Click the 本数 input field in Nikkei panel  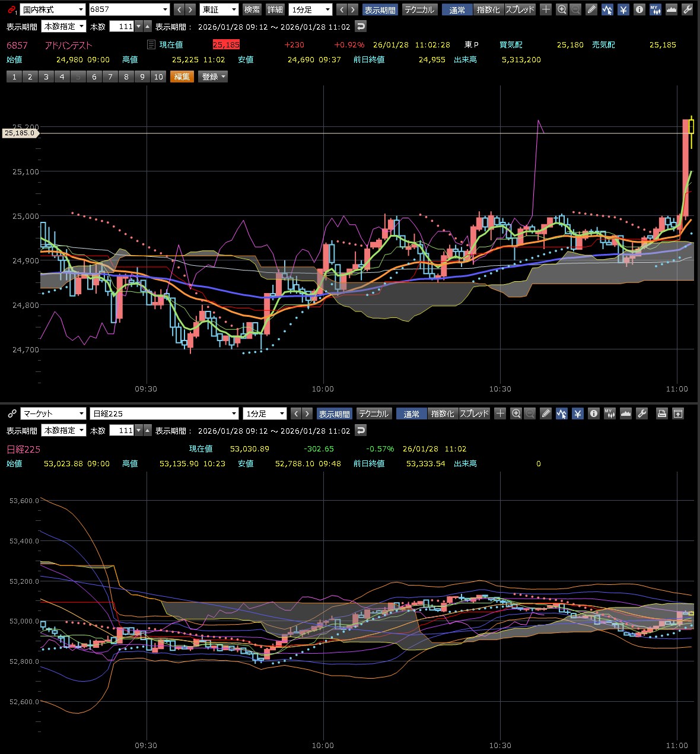point(122,431)
